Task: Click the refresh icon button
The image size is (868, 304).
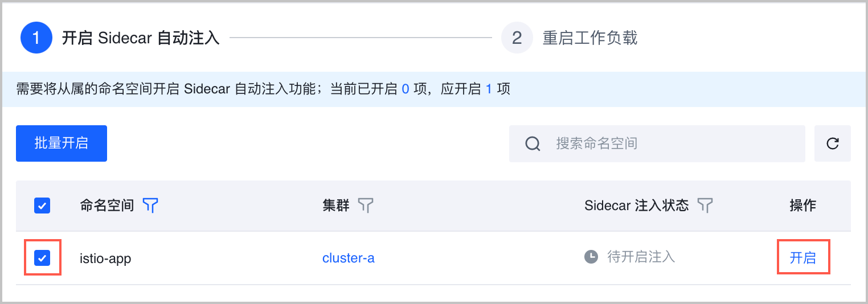Action: click(832, 143)
